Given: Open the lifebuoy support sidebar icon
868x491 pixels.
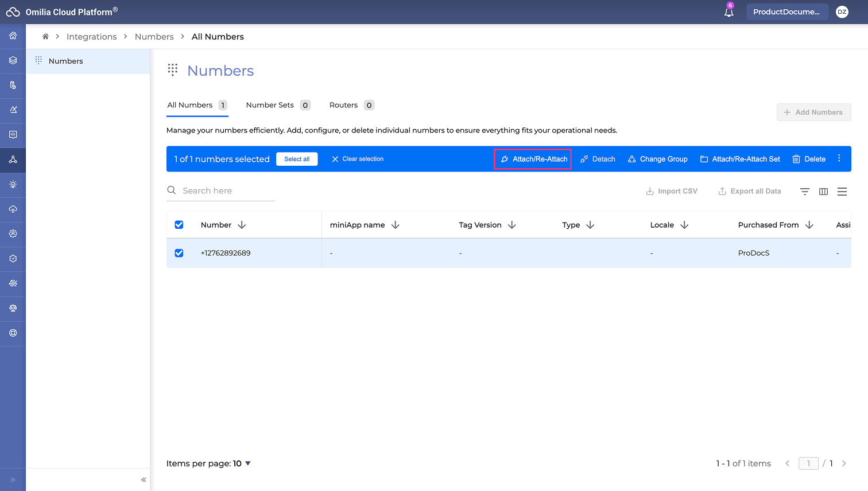Looking at the screenshot, I should 13,333.
